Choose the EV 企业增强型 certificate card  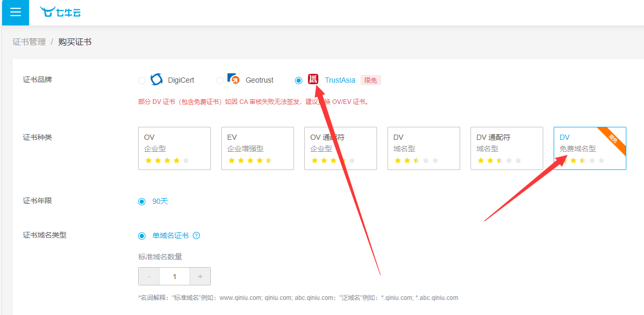coord(258,148)
